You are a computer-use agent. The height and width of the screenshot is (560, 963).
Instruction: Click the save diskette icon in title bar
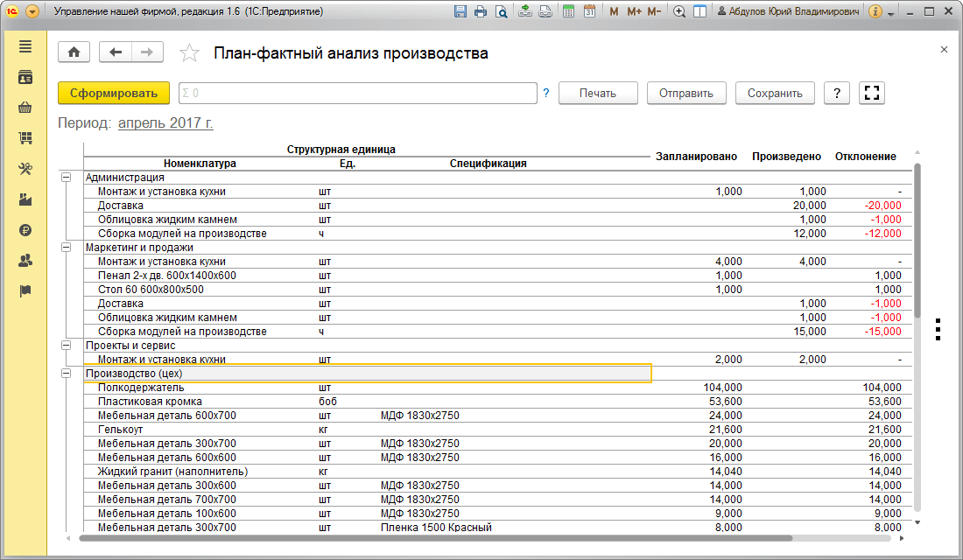[460, 11]
